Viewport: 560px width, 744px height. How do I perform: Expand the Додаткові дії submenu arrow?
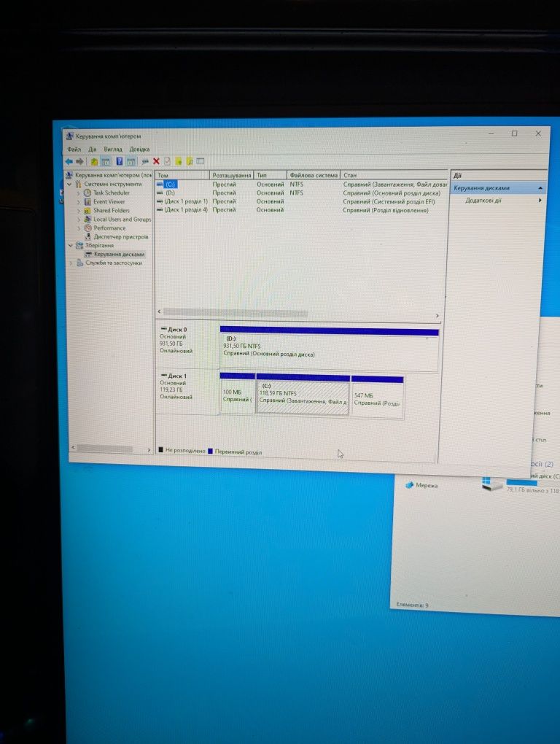(540, 201)
